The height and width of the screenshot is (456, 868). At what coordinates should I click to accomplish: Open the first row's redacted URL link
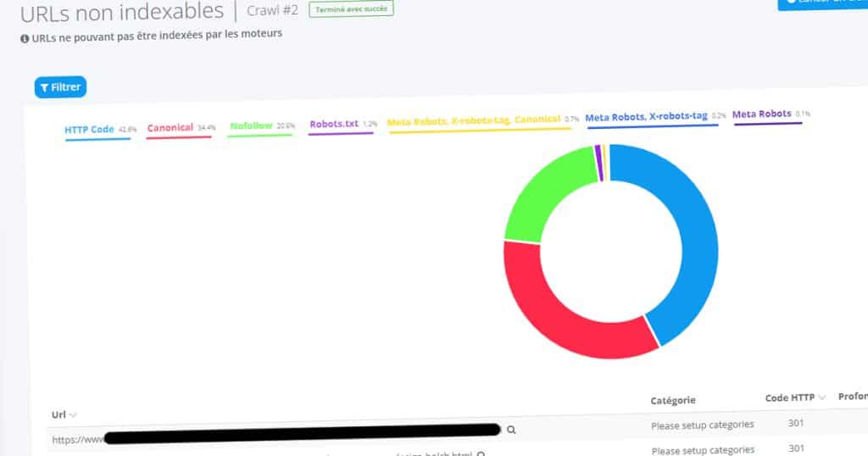click(275, 435)
